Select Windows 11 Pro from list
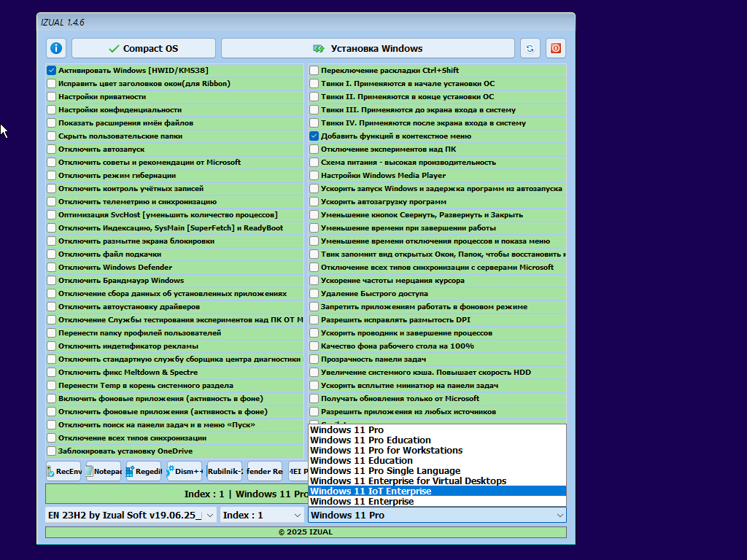This screenshot has height=560, width=747. coord(438,430)
